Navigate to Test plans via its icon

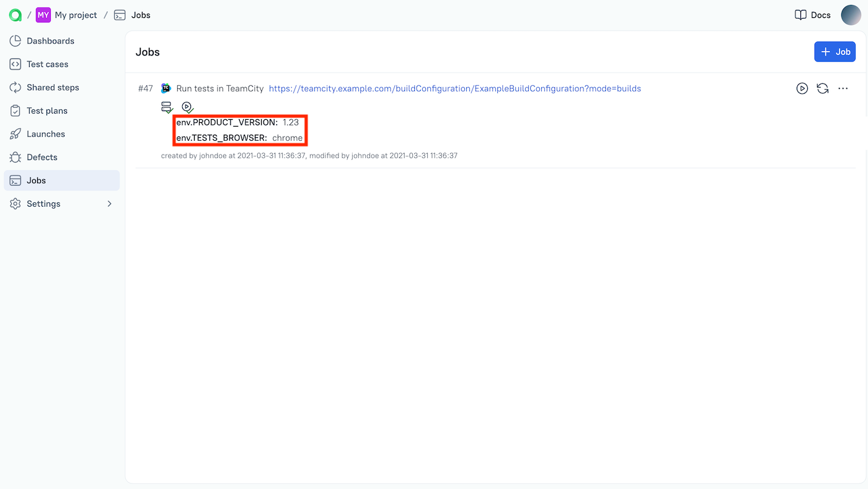15,110
